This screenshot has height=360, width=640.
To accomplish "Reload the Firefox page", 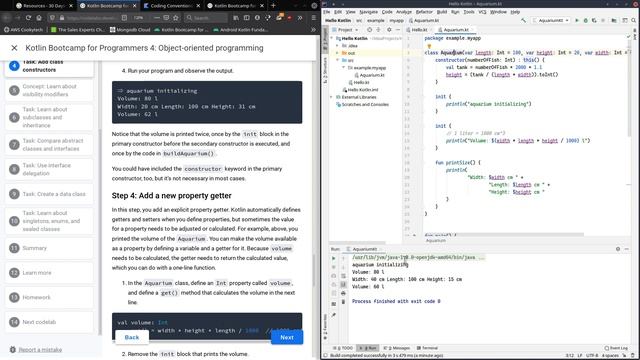I will (28, 18).
